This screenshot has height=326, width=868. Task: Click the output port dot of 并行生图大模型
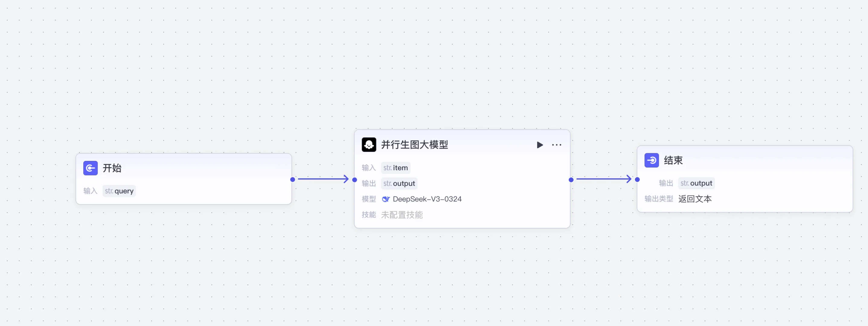571,180
